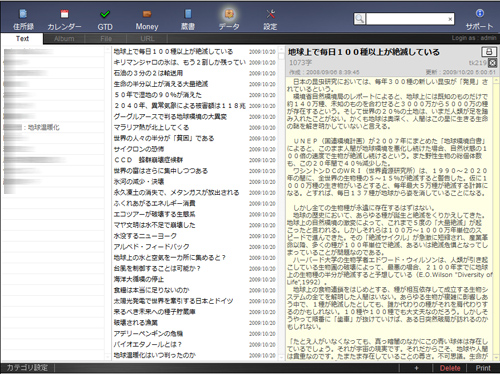Click the Print button in bottom bar

tap(483, 368)
